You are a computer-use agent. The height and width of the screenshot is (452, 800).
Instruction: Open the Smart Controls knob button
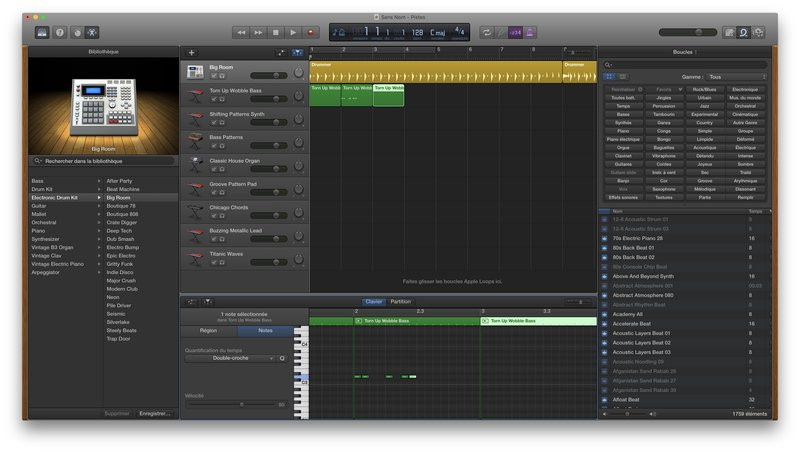coord(78,33)
